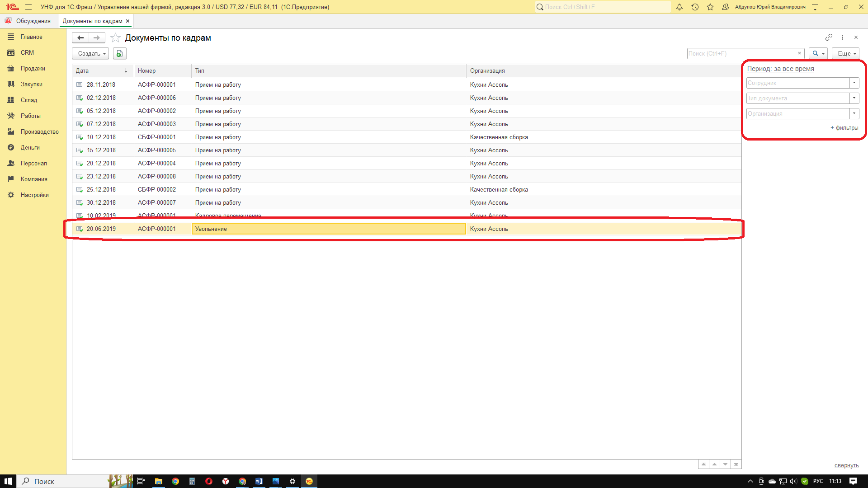This screenshot has width=868, height=488.
Task: Click the Организация filter field
Action: (798, 113)
